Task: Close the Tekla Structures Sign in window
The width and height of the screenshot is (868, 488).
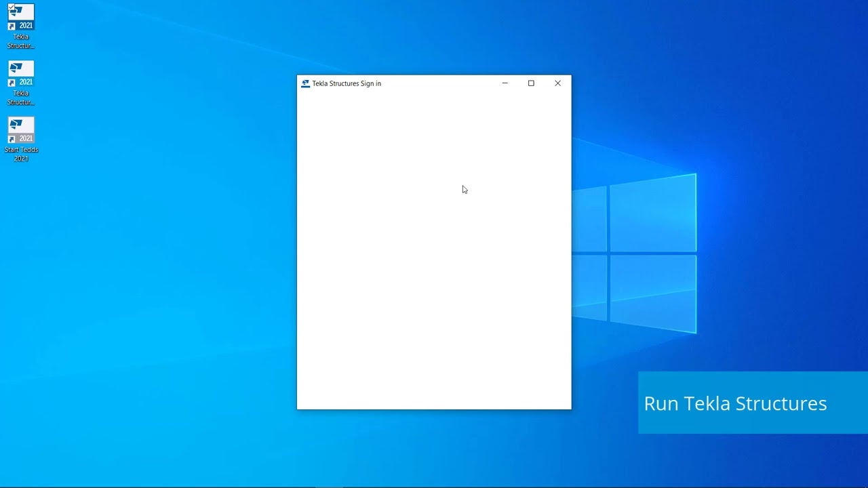Action: (x=557, y=83)
